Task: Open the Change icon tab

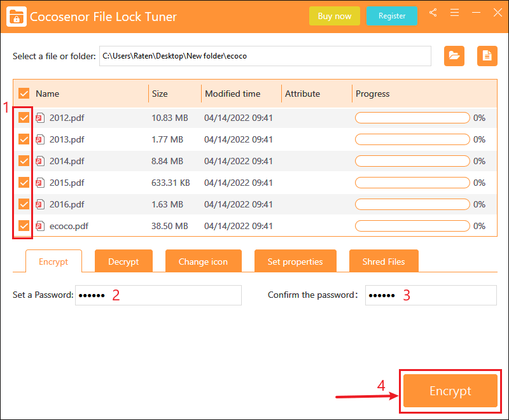Action: coord(203,262)
